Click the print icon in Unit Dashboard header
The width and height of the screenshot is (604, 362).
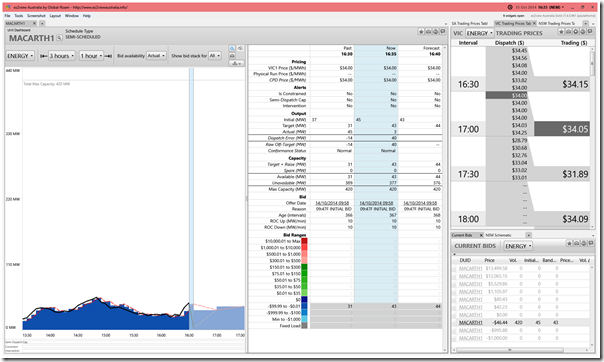tap(435, 32)
